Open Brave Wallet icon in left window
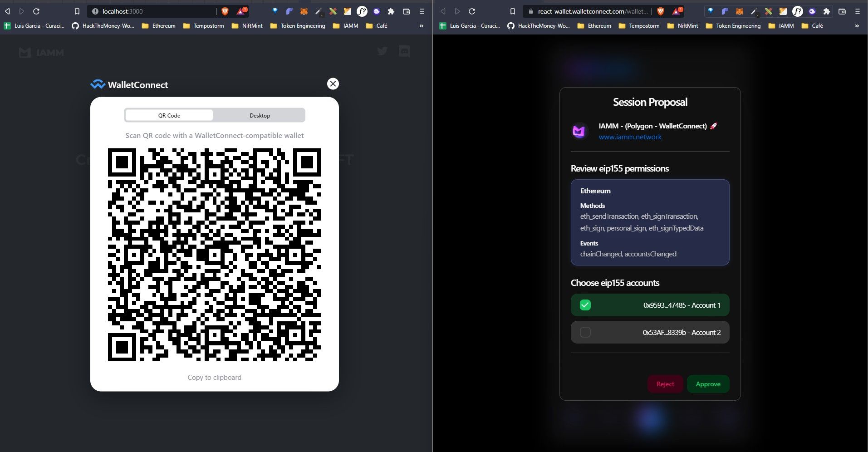Viewport: 868px width, 452px height. 407,11
